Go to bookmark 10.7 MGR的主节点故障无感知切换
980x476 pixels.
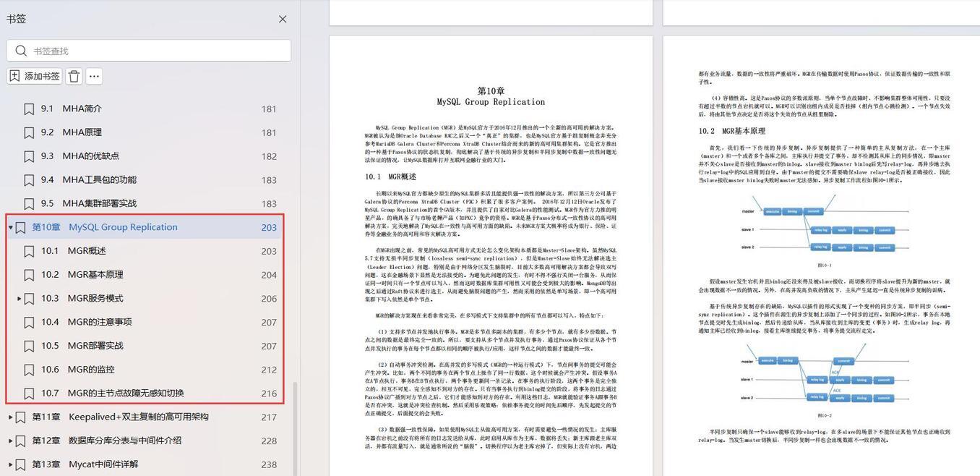[113, 394]
